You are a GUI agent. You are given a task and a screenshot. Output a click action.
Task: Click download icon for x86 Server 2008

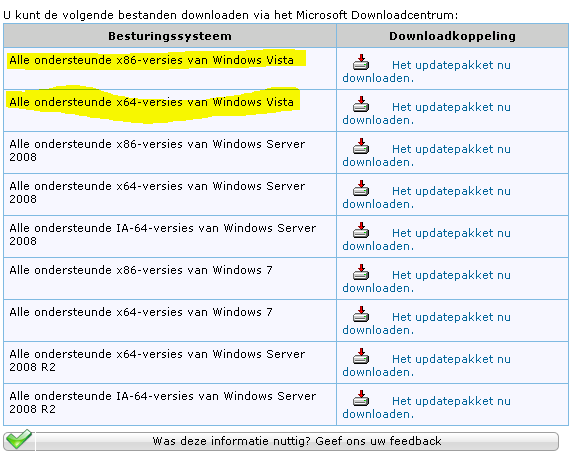point(361,146)
